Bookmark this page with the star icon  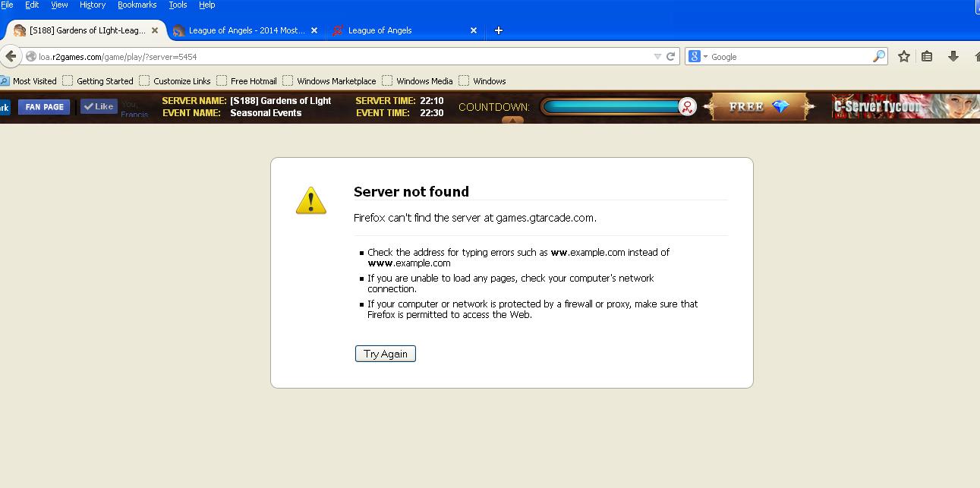tap(903, 56)
